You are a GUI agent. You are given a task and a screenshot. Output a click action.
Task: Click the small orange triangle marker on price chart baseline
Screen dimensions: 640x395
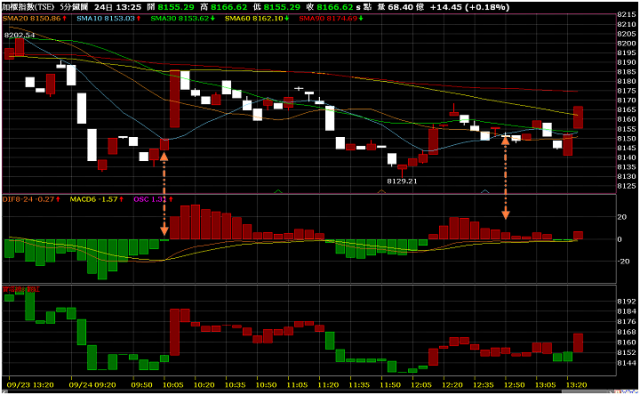(x=382, y=191)
